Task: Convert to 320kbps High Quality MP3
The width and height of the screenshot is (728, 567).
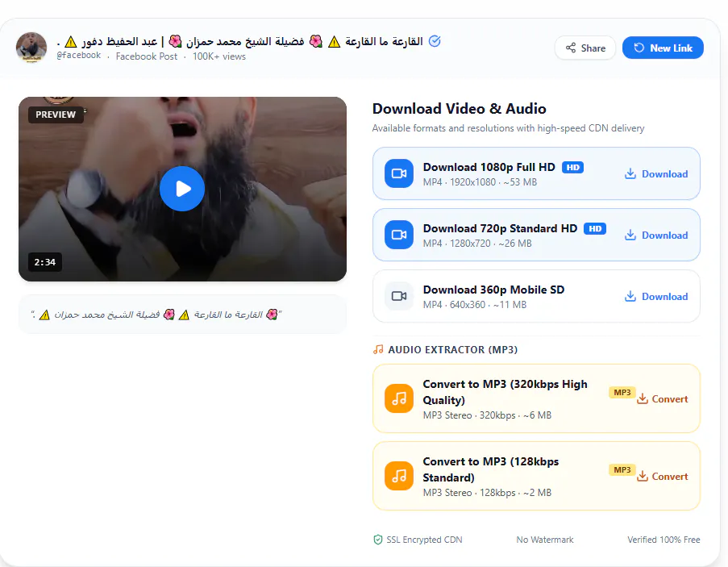Action: click(663, 399)
